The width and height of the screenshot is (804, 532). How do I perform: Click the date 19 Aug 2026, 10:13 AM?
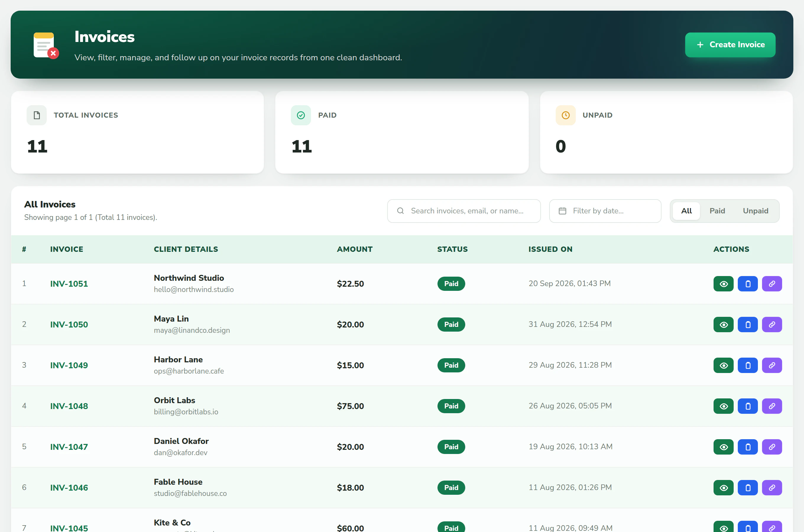pos(570,447)
